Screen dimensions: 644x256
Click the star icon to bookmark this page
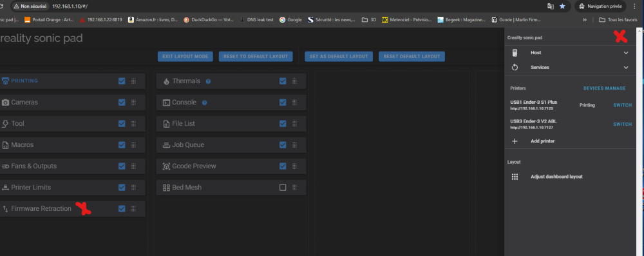pos(562,6)
